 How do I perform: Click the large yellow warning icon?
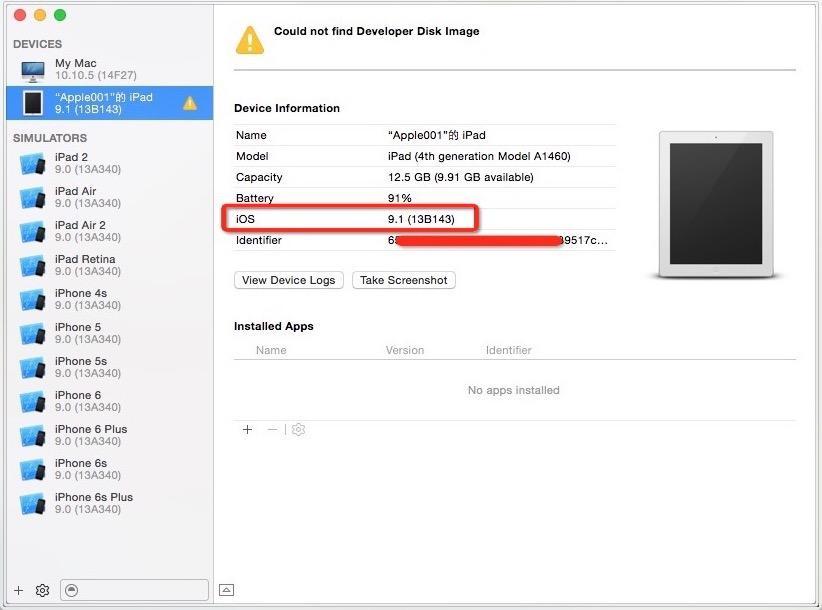tap(250, 40)
